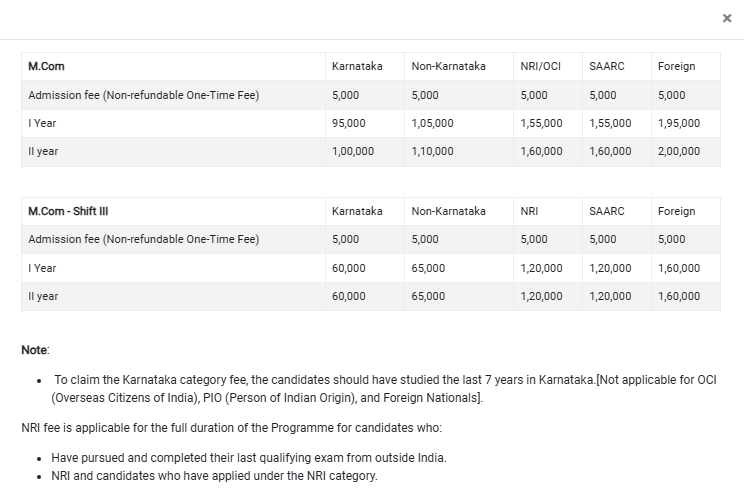Click the 2,00,000 Foreign II year fee
This screenshot has width=744, height=499.
[x=679, y=151]
